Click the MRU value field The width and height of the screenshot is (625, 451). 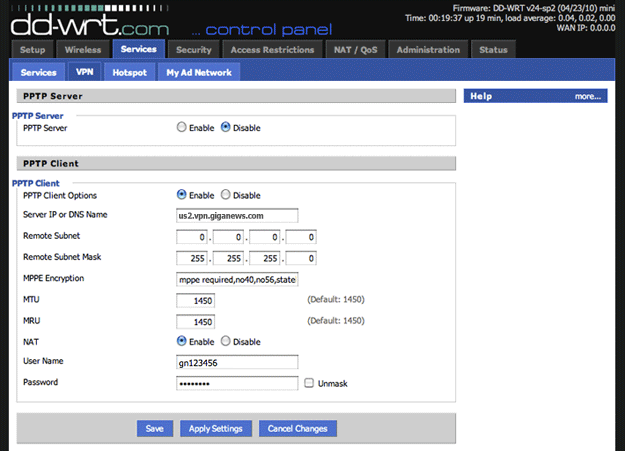[196, 322]
